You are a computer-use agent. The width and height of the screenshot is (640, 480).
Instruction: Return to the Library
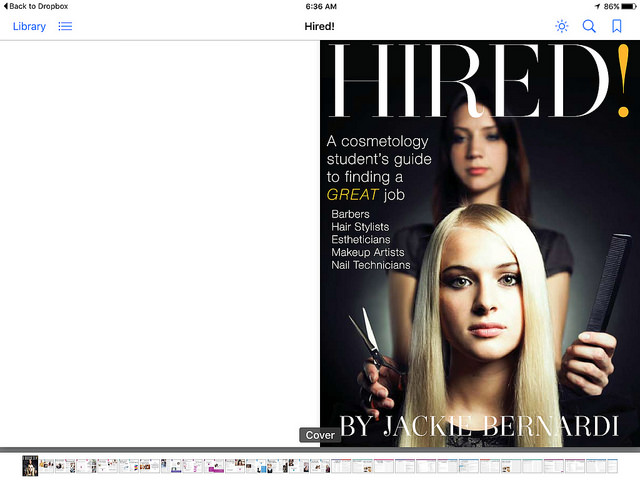pyautogui.click(x=29, y=27)
